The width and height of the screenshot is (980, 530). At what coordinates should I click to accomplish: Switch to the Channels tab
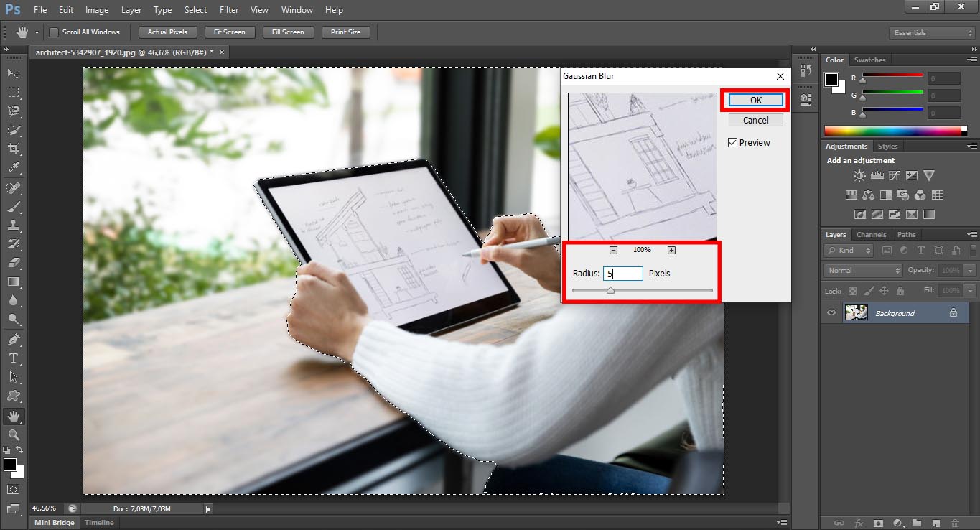coord(871,234)
